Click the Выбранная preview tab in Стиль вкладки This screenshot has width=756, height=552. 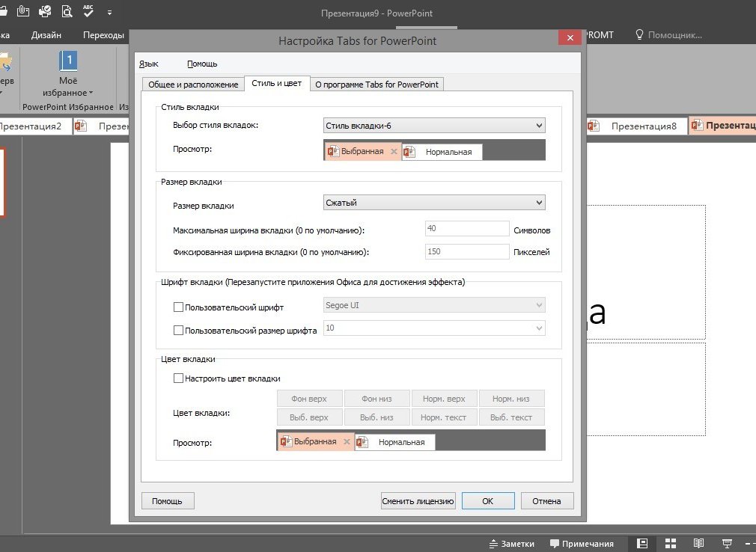pyautogui.click(x=362, y=151)
